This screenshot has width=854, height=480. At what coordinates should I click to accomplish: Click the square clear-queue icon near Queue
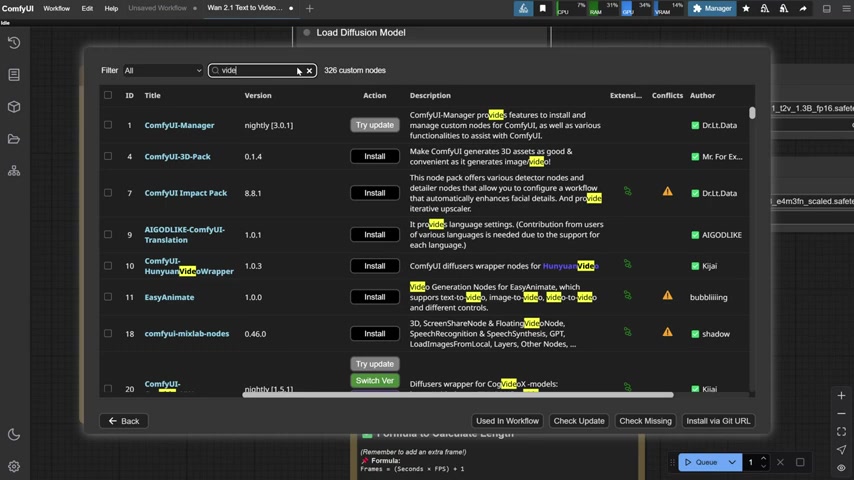[800, 462]
